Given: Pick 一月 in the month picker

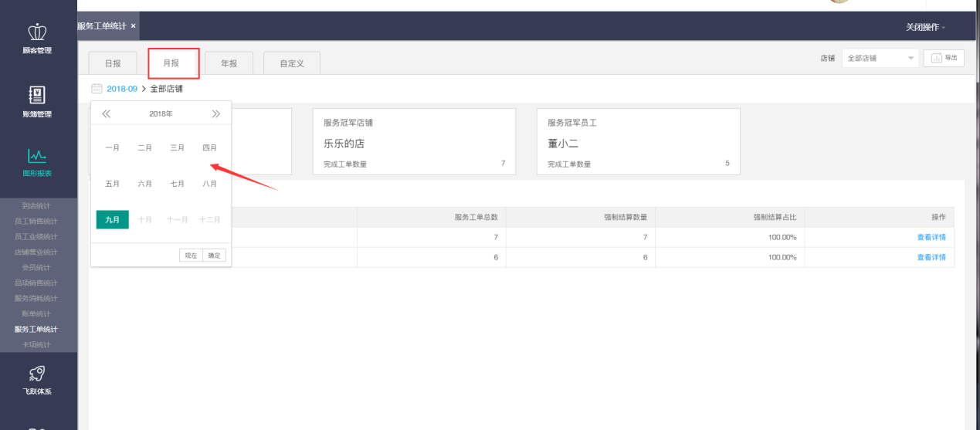Looking at the screenshot, I should pyautogui.click(x=112, y=147).
